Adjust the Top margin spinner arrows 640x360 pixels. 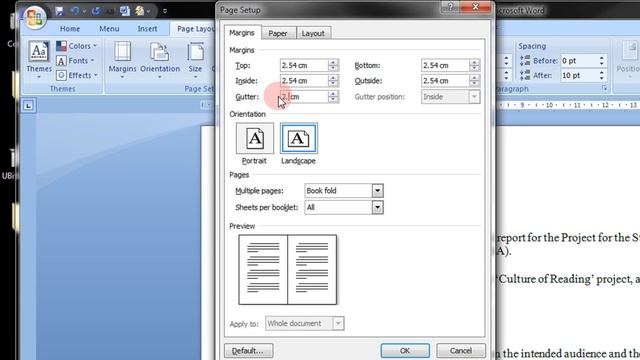[333, 65]
